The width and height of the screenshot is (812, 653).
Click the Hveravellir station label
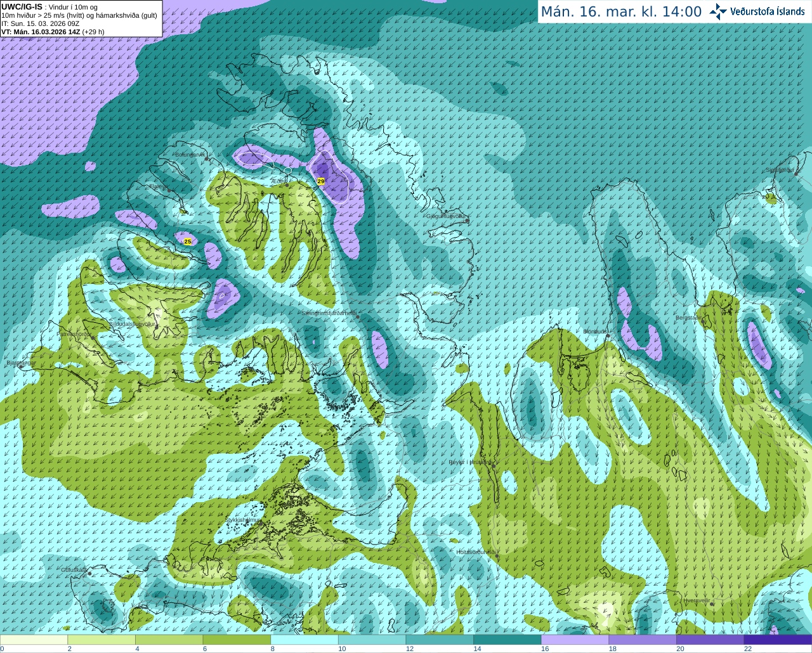click(697, 600)
